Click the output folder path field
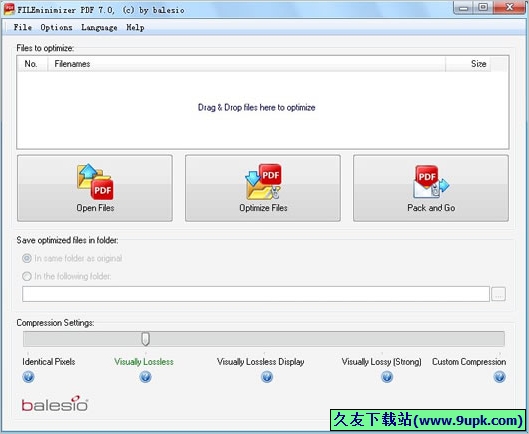 tap(256, 294)
